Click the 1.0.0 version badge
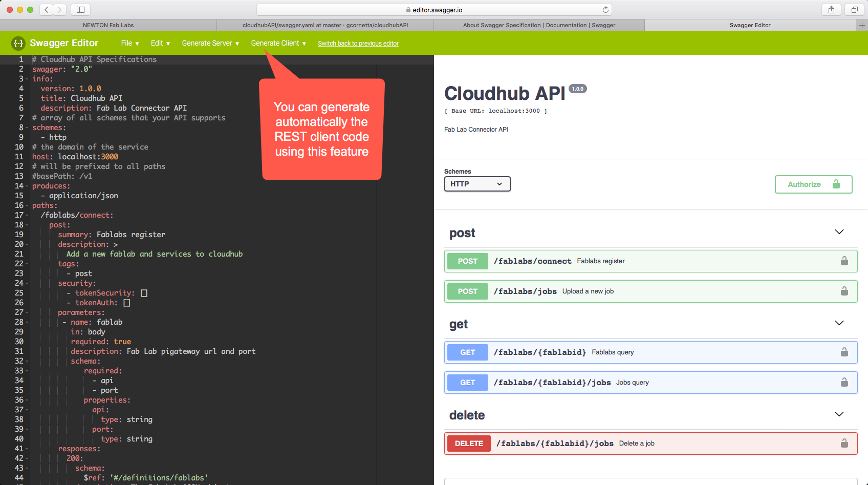This screenshot has width=868, height=485. pyautogui.click(x=578, y=89)
